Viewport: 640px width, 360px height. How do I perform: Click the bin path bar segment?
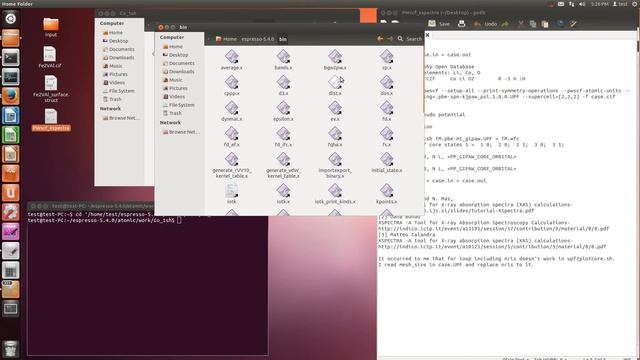coord(283,39)
